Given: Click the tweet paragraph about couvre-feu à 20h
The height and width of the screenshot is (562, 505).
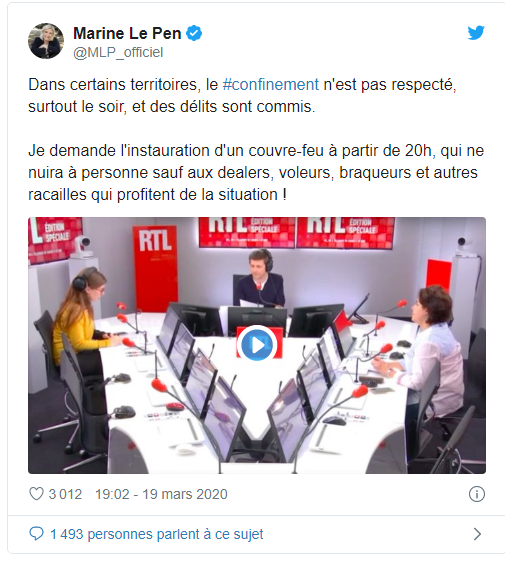Looking at the screenshot, I should pos(256,172).
